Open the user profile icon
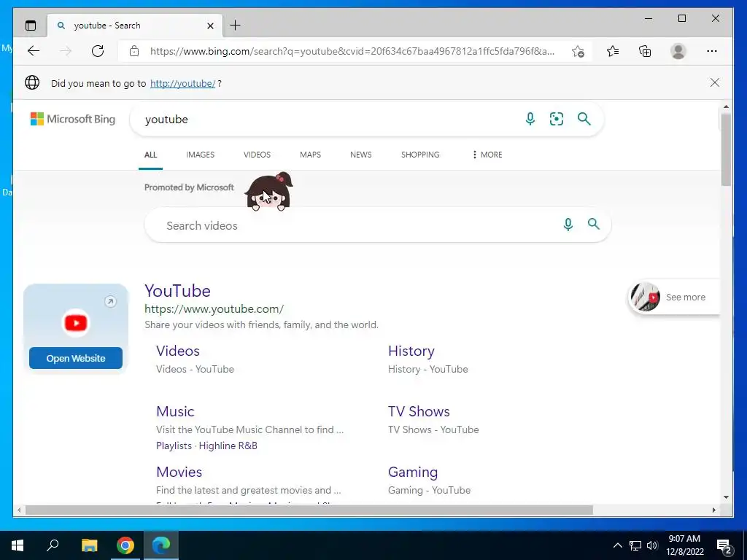This screenshot has height=560, width=747. point(678,51)
